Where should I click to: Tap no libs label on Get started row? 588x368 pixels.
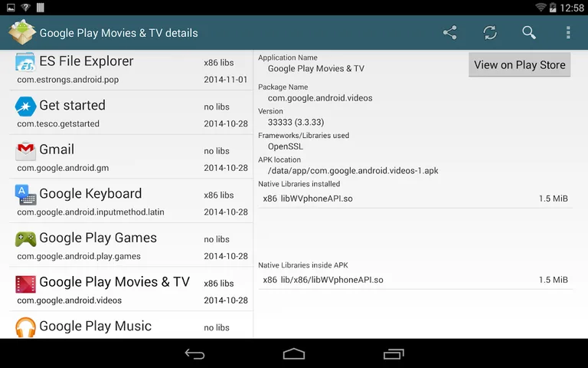[x=217, y=107]
